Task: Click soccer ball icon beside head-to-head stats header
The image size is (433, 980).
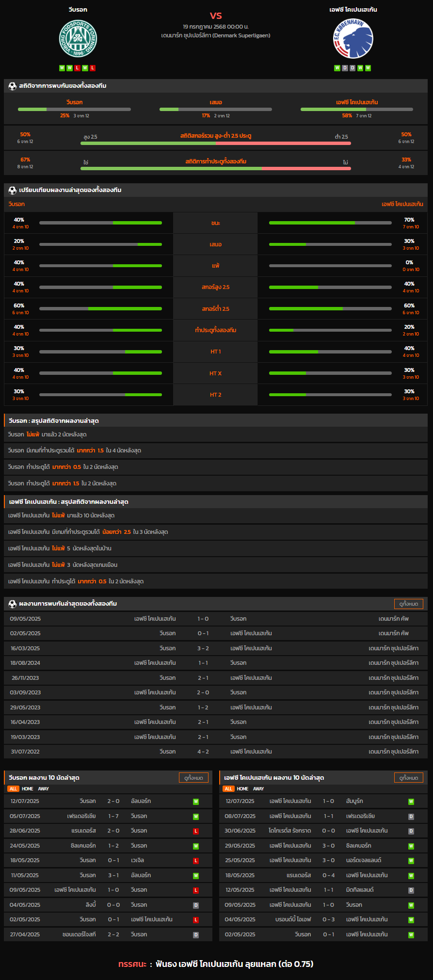Action: (x=13, y=86)
